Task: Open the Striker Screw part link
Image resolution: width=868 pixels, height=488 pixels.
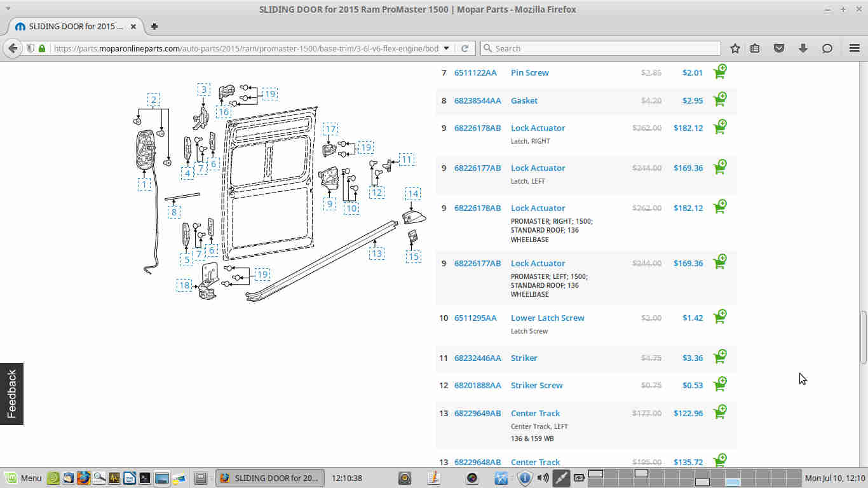Action: [x=536, y=385]
